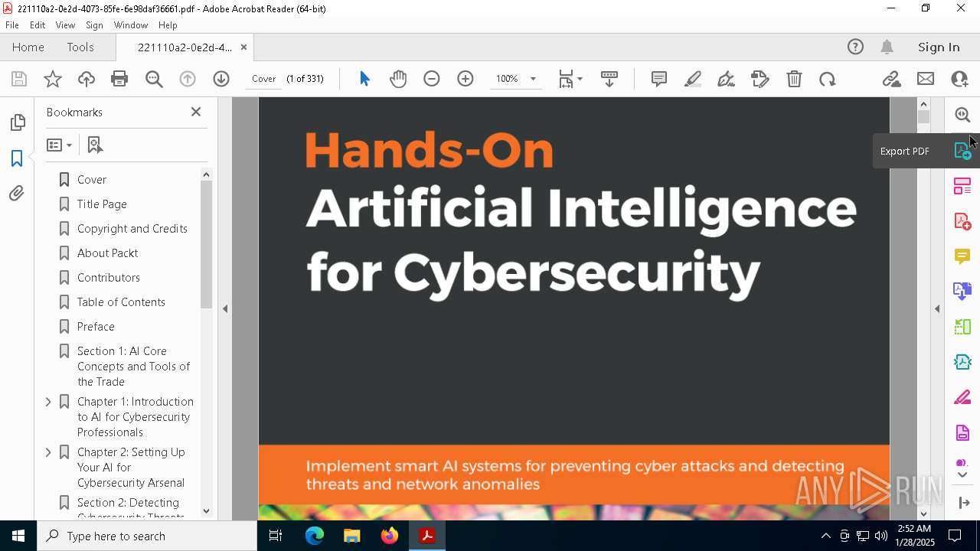Image resolution: width=980 pixels, height=551 pixels.
Task: Expand Chapter 1 bookmark
Action: click(48, 402)
